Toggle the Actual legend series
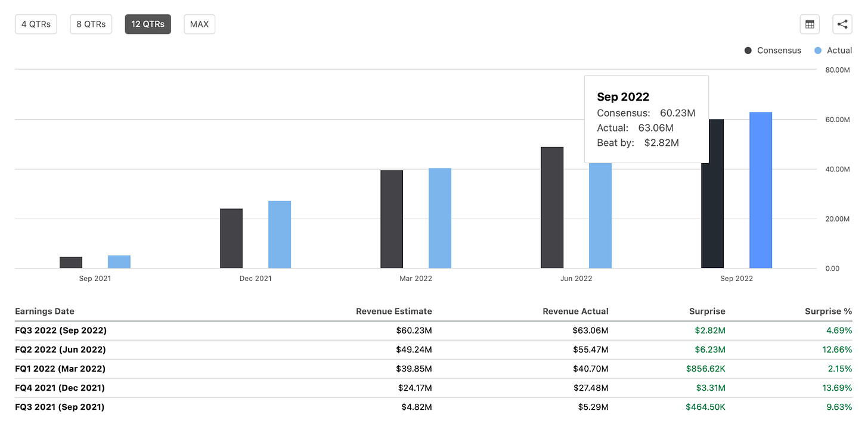The width and height of the screenshot is (868, 430). click(833, 51)
